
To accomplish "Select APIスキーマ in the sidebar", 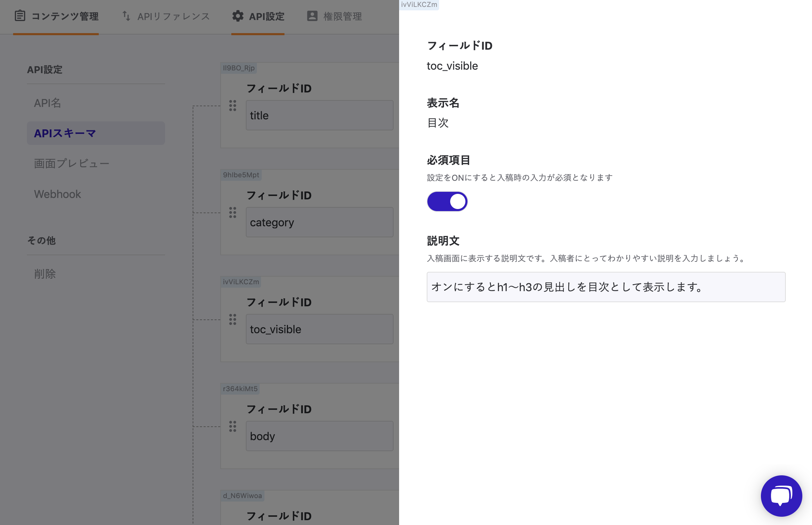I will [65, 133].
